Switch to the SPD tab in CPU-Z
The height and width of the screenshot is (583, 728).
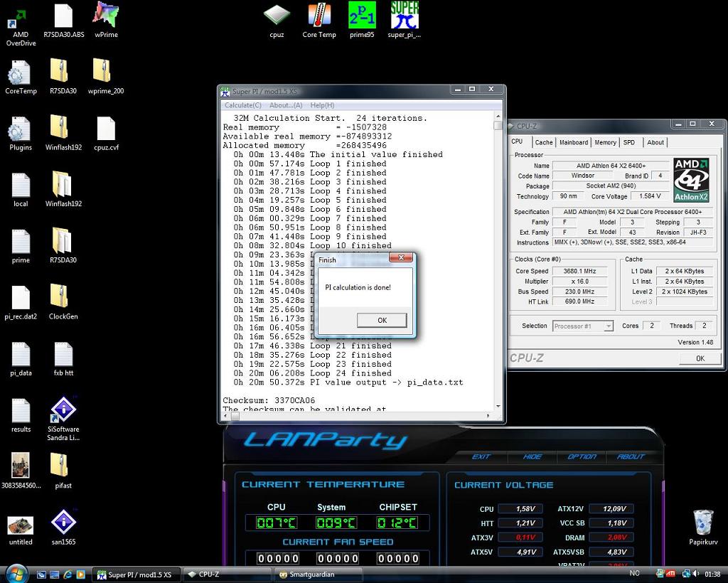pos(629,142)
